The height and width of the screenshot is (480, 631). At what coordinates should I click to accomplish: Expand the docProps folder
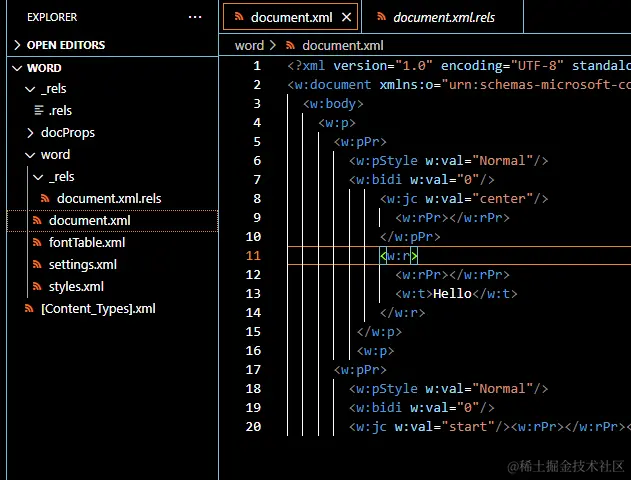click(31, 133)
